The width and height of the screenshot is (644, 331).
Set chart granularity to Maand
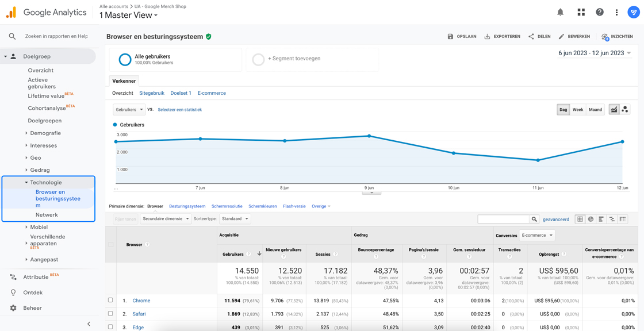[595, 110]
